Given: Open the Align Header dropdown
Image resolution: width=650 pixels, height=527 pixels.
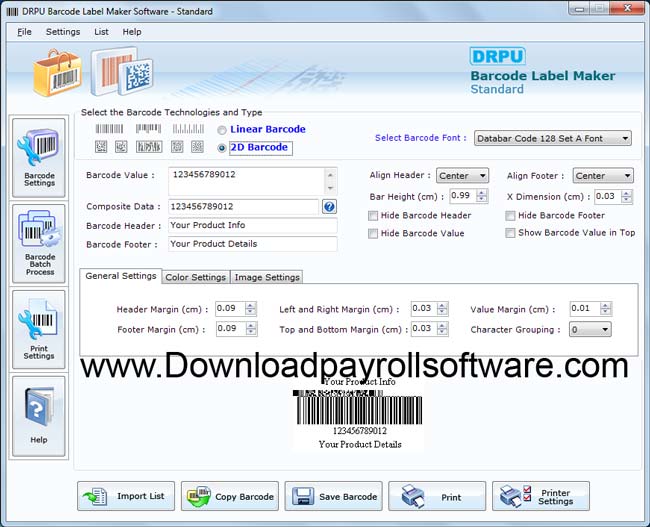Looking at the screenshot, I should point(462,175).
